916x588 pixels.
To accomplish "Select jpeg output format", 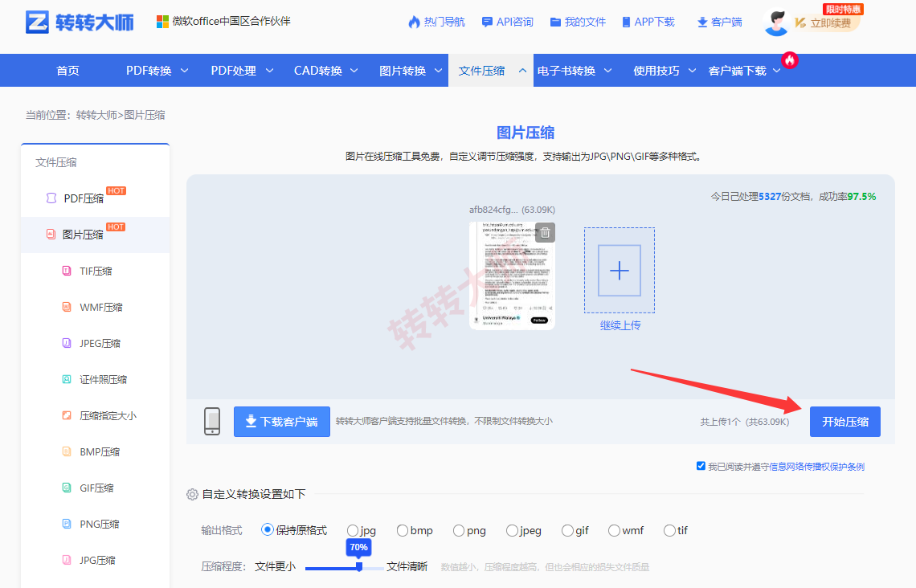I will click(x=512, y=530).
